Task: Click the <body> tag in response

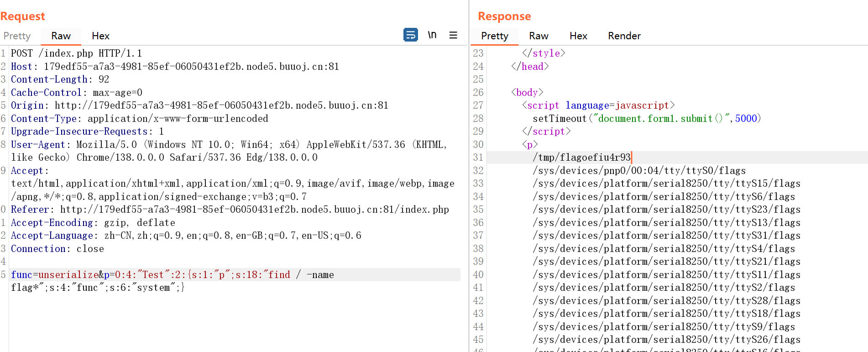Action: [x=527, y=93]
